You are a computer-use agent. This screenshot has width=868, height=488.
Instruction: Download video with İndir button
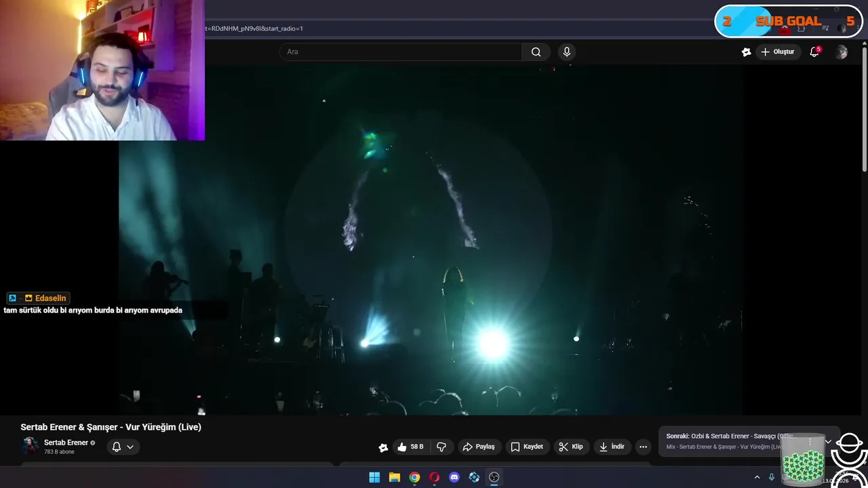[612, 447]
